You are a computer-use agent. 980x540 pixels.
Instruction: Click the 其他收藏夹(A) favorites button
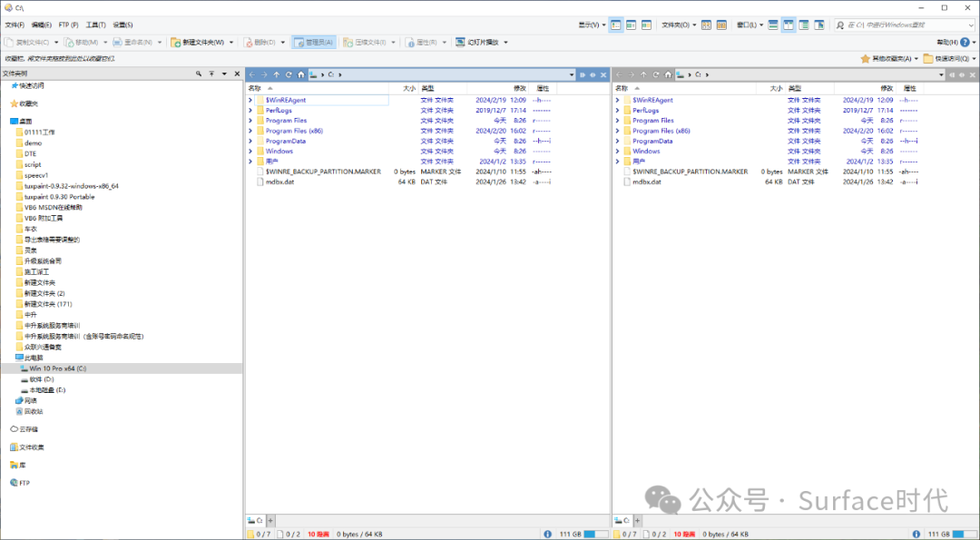(889, 58)
